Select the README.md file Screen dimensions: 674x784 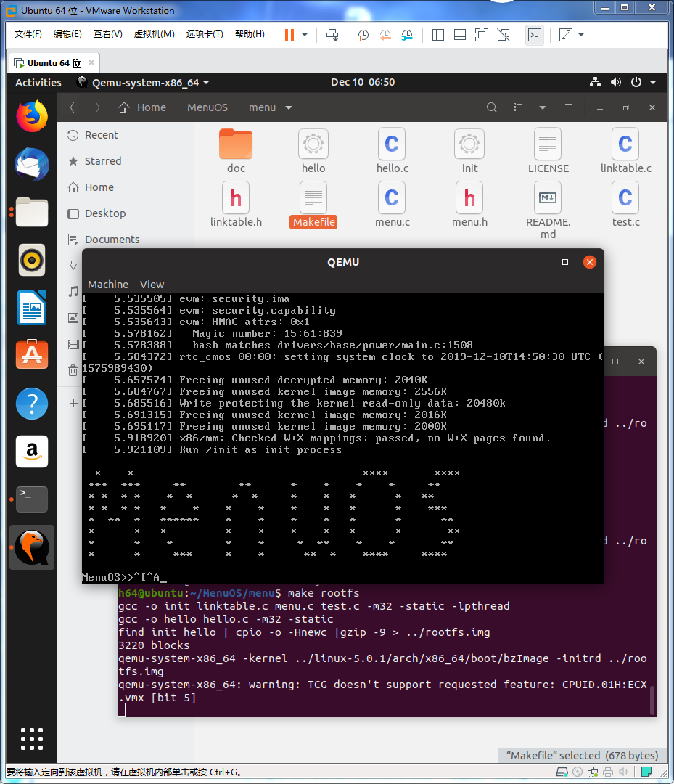548,211
